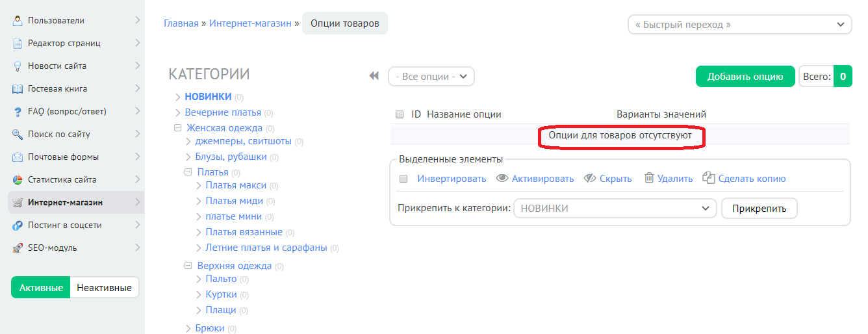Viewport: 868px width, 334px height.
Task: Open the Прикрепить к категории selector showing НОВИНКИ
Action: pos(615,209)
